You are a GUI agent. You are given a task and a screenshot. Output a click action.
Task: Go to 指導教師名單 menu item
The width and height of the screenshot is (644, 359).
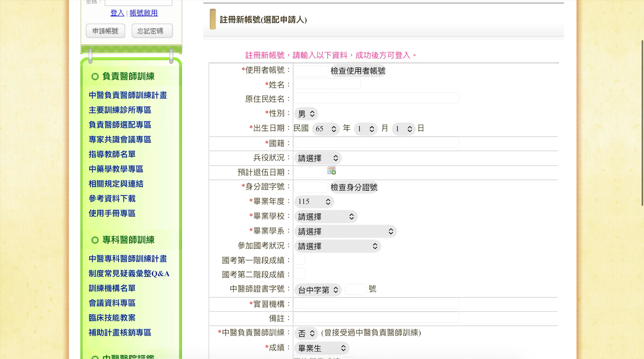(x=112, y=154)
